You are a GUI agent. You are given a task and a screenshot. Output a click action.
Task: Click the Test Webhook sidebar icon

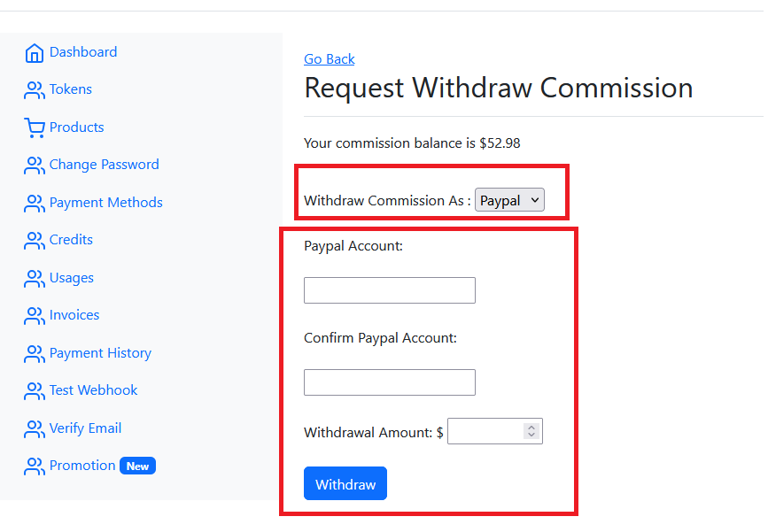35,391
